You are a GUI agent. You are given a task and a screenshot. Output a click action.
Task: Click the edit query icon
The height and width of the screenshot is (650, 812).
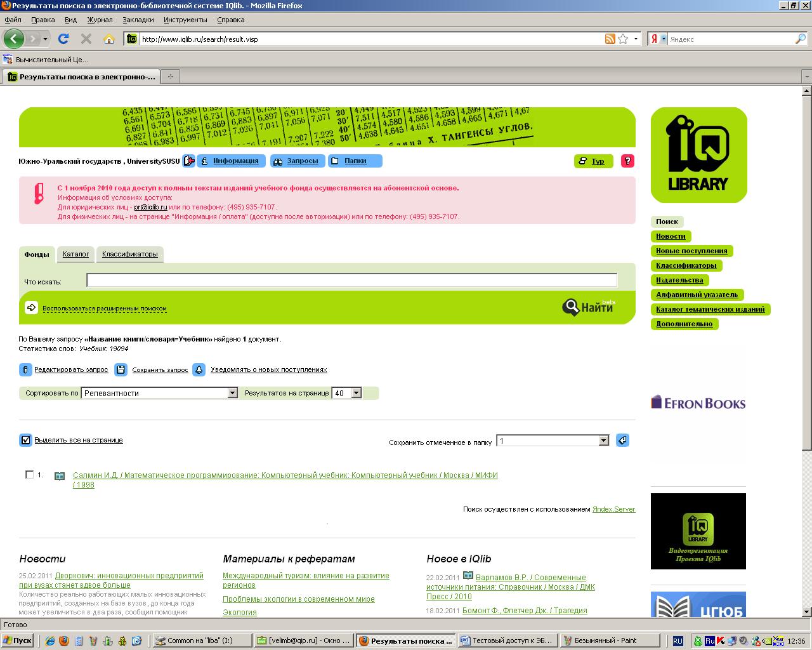(25, 369)
